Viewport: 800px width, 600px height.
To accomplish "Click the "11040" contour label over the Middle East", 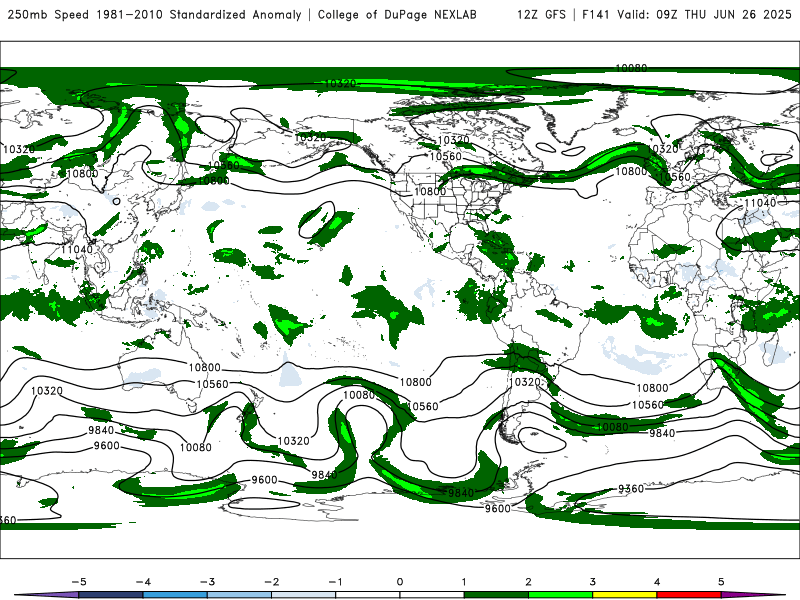I will pos(760,203).
